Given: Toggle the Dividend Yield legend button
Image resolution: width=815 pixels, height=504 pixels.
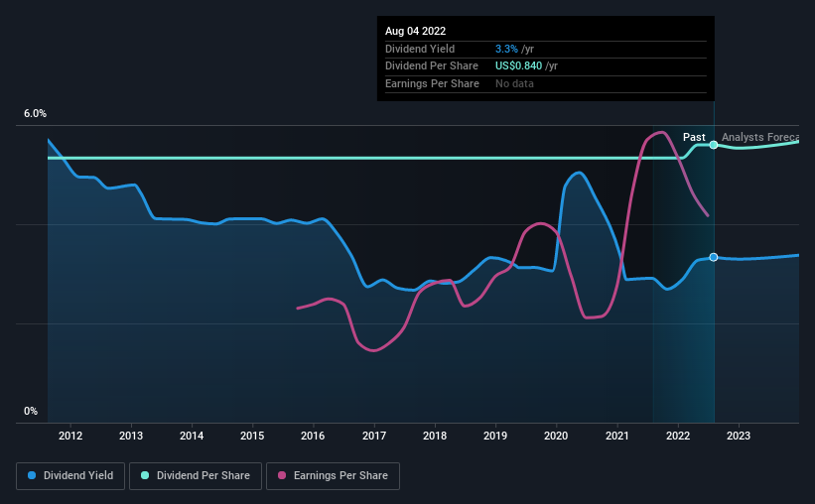Looking at the screenshot, I should [70, 475].
